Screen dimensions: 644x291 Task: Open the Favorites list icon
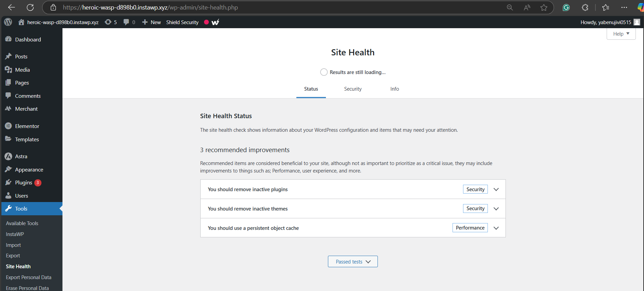606,7
